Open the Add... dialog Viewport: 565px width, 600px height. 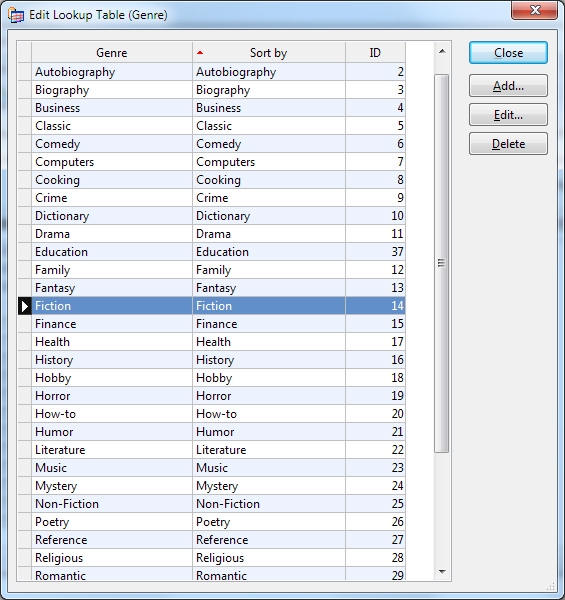click(x=508, y=86)
